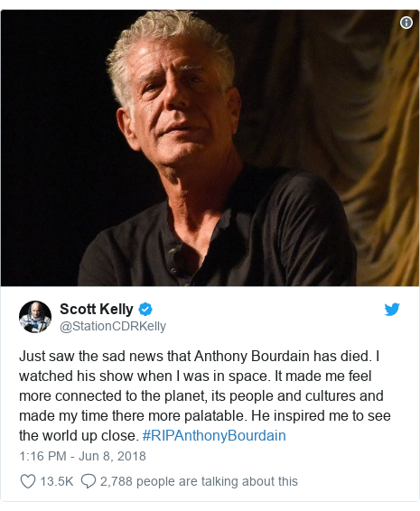
Task: Open the Scott Kelly display name link
Action: [x=97, y=309]
